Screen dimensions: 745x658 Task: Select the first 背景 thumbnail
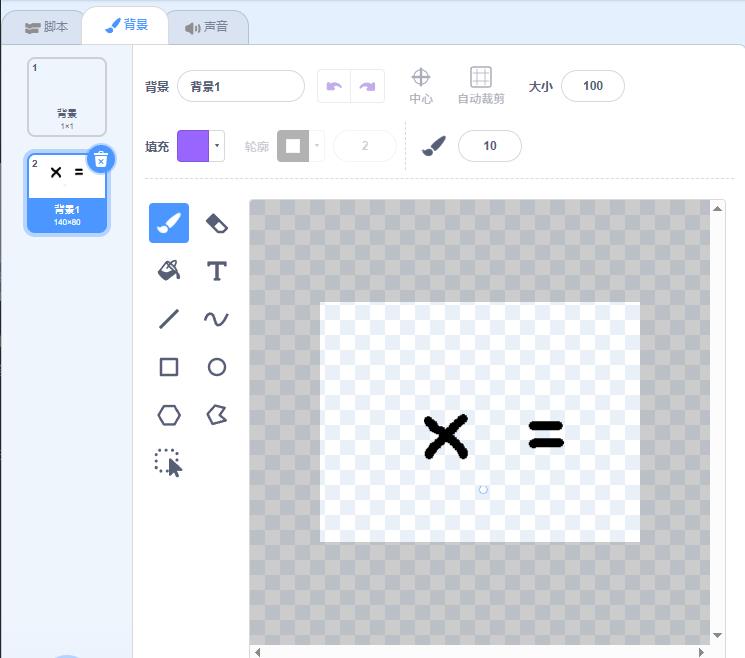67,97
